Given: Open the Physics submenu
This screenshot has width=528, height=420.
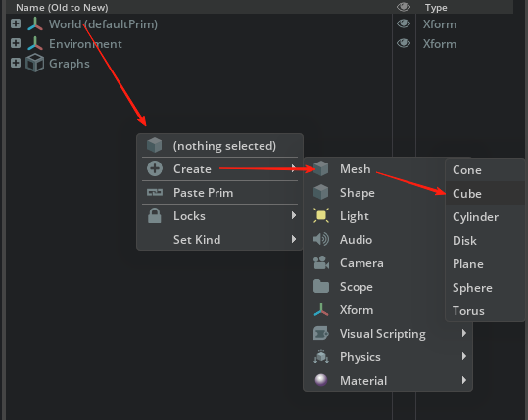Looking at the screenshot, I should 388,356.
